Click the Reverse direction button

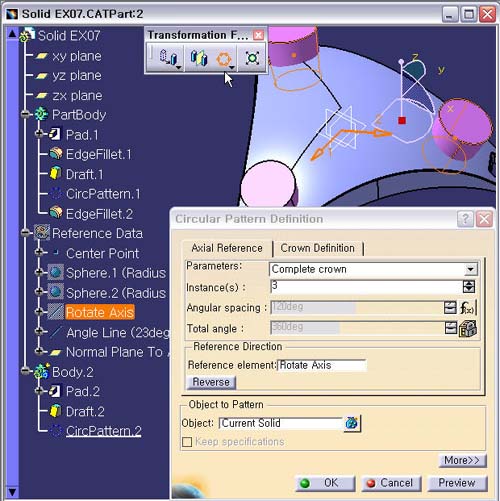pyautogui.click(x=211, y=382)
